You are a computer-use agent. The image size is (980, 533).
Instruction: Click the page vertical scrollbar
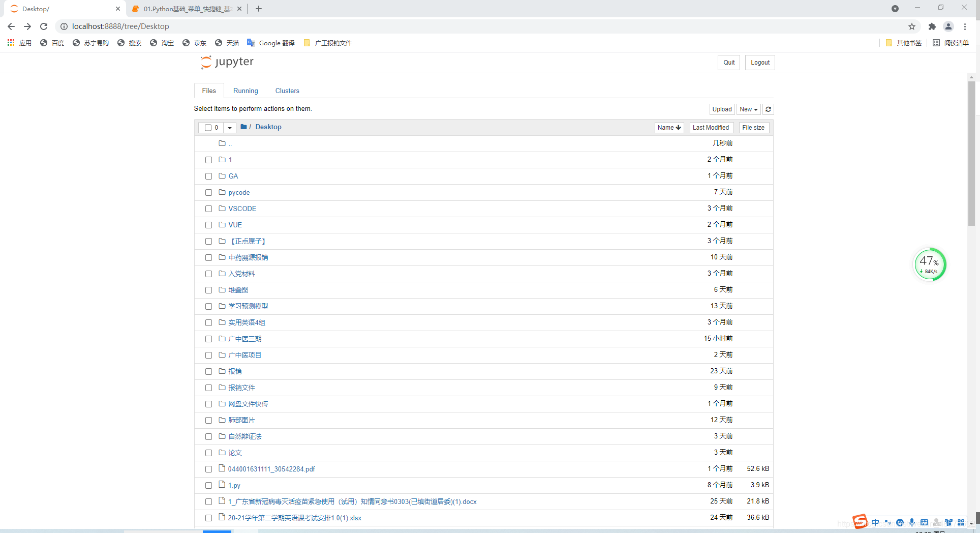click(971, 154)
